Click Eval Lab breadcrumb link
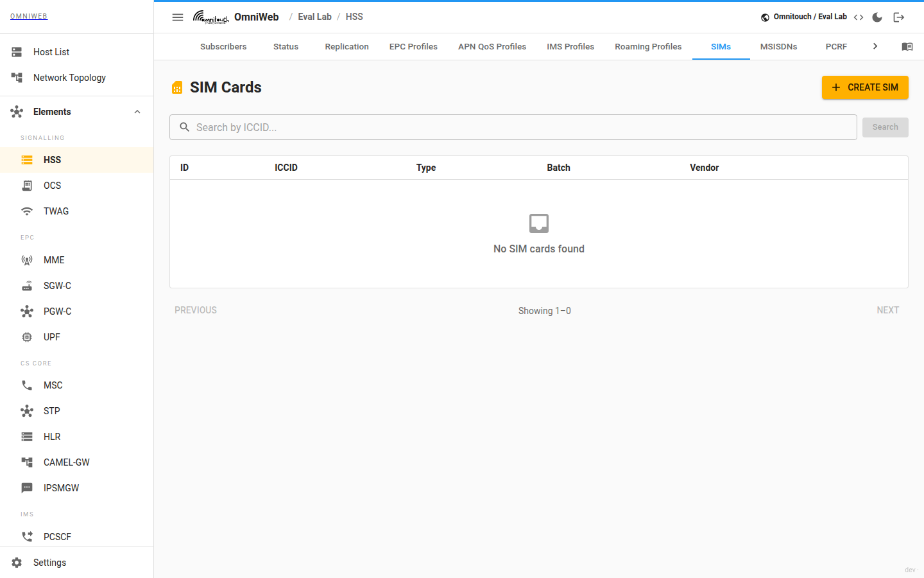The image size is (924, 578). tap(314, 17)
